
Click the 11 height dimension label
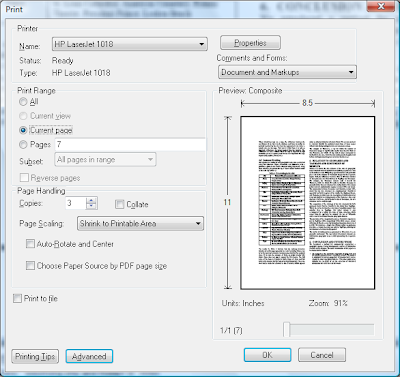227,202
